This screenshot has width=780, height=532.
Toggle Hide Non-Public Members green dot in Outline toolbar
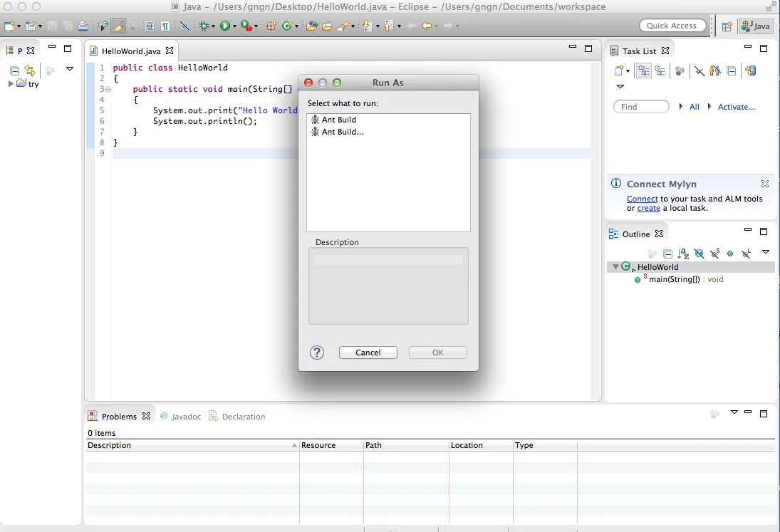[x=730, y=254]
